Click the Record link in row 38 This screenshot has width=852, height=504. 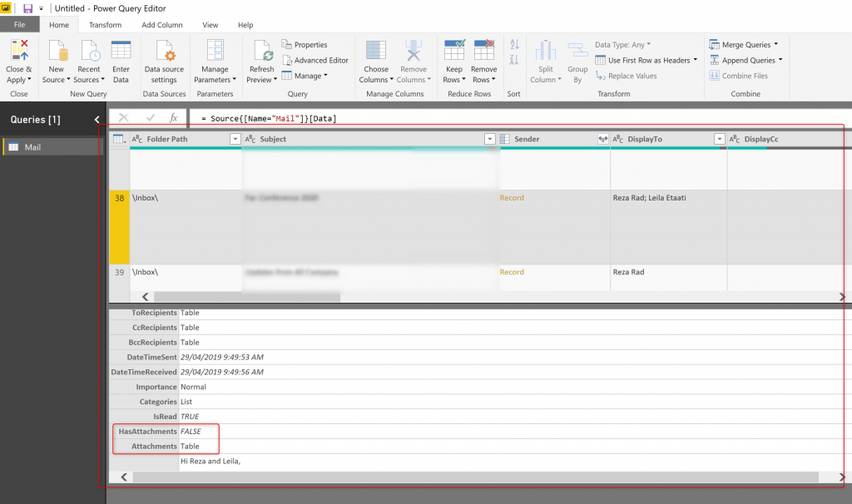pos(512,198)
